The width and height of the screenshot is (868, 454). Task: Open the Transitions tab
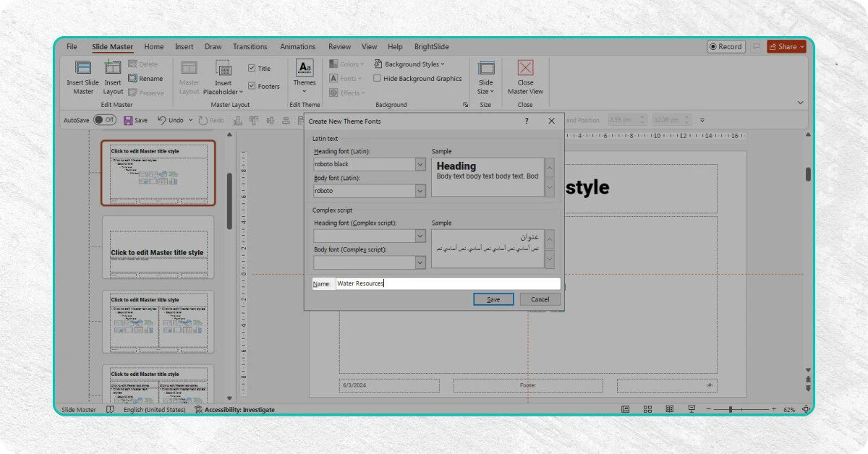[250, 47]
